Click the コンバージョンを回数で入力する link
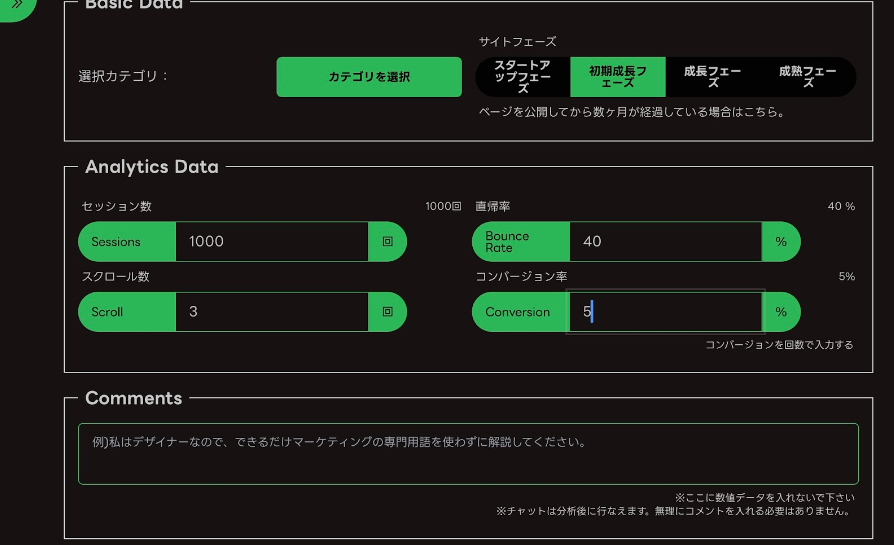This screenshot has width=894, height=545. (779, 345)
